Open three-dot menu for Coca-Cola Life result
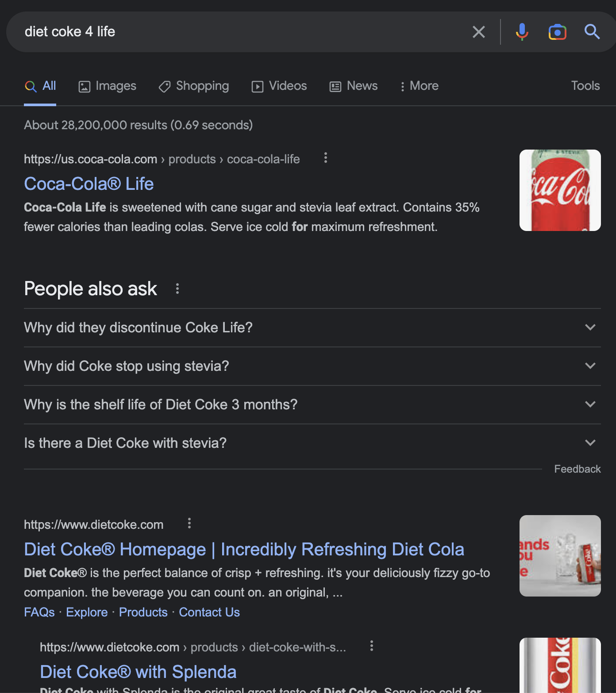616x693 pixels. [326, 158]
